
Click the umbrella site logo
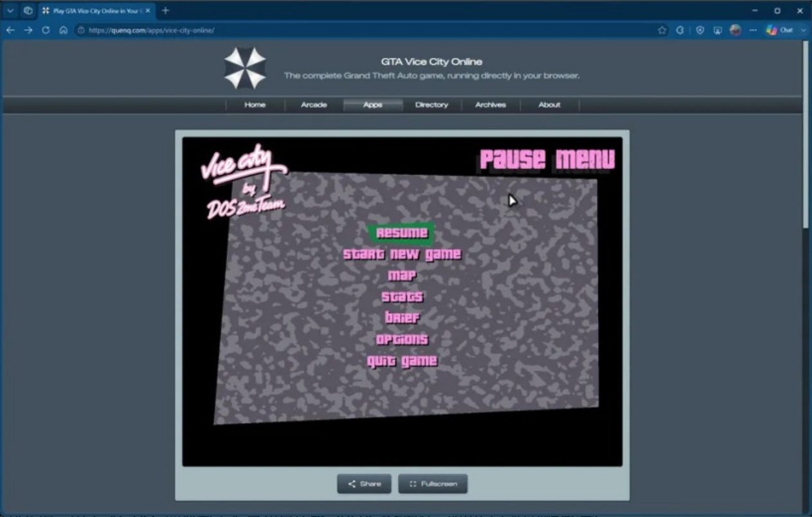245,68
